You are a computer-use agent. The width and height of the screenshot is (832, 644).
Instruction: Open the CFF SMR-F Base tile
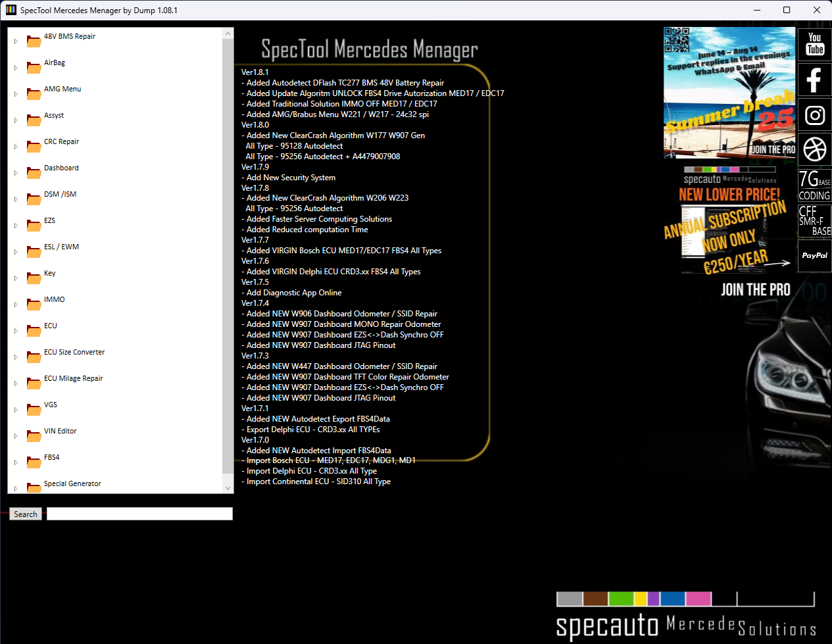click(x=814, y=220)
